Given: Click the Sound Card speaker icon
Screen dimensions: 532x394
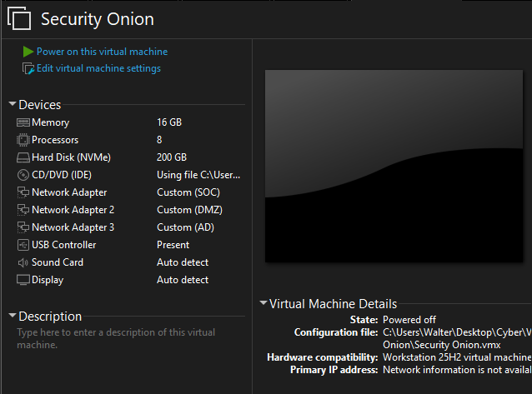Looking at the screenshot, I should [x=23, y=262].
